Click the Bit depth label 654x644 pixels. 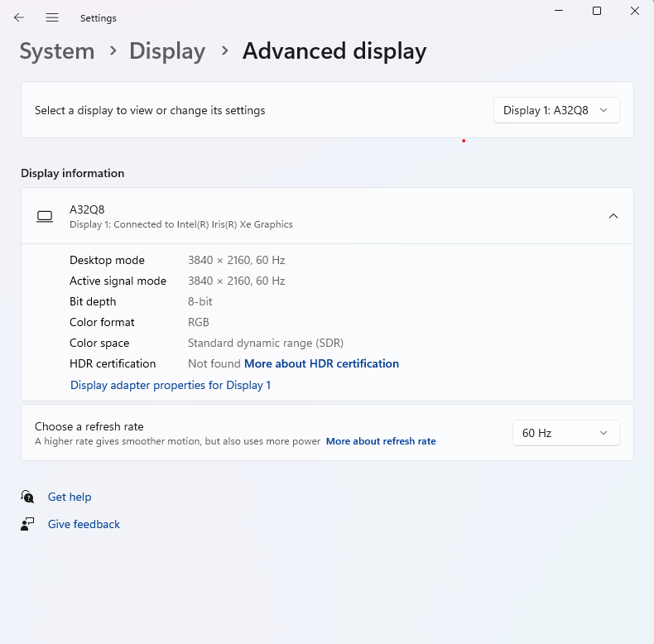93,301
